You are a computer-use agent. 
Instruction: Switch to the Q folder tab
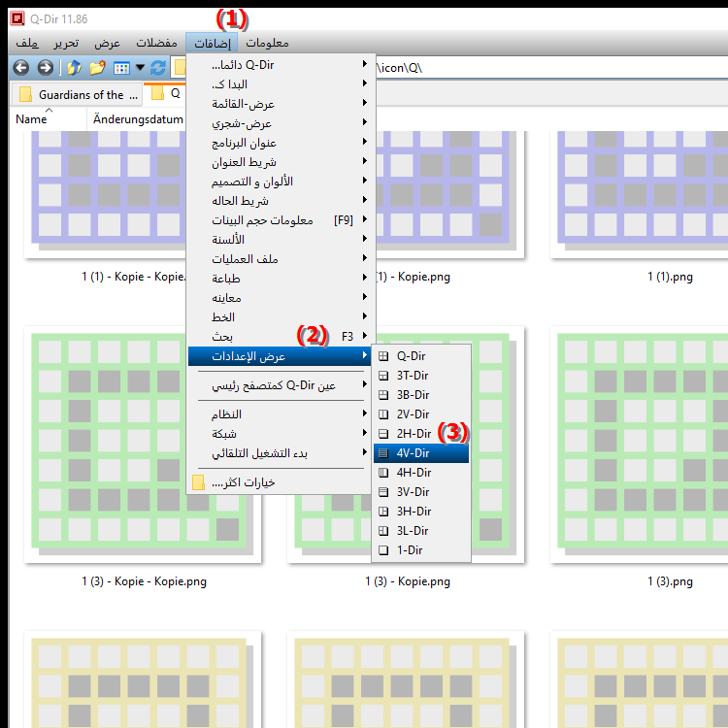165,94
